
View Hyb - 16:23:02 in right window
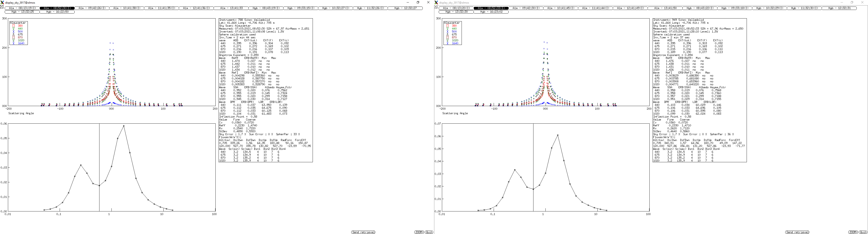tap(491, 12)
